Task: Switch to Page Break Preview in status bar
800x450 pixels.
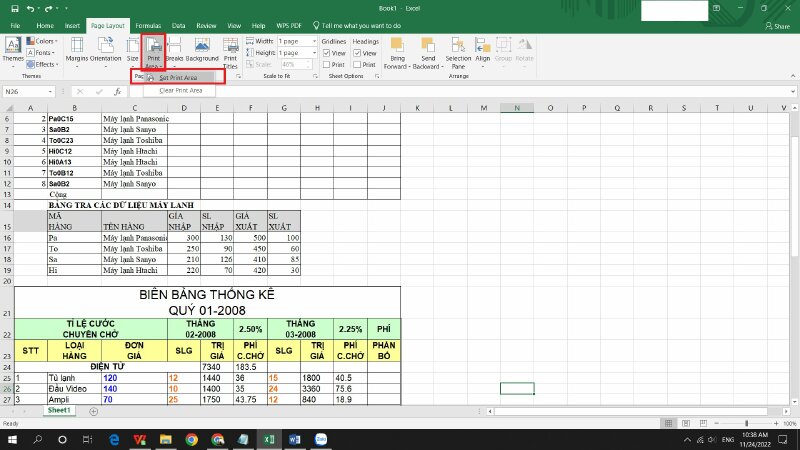Action: click(703, 423)
